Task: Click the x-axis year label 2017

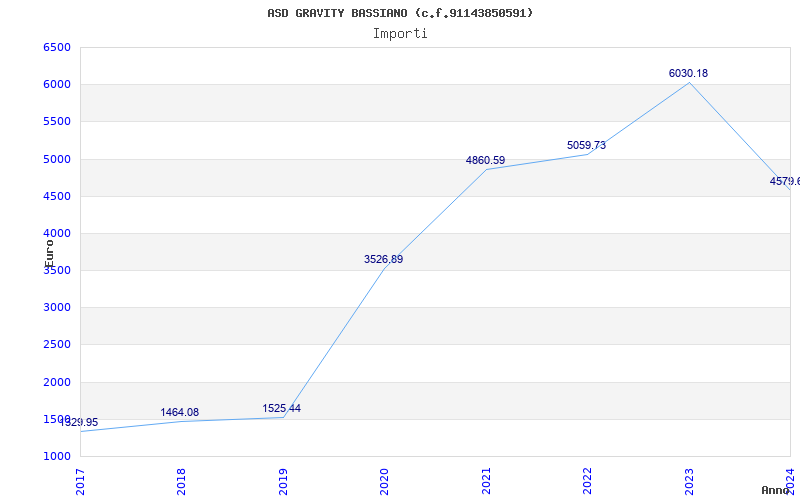Action: 80,481
